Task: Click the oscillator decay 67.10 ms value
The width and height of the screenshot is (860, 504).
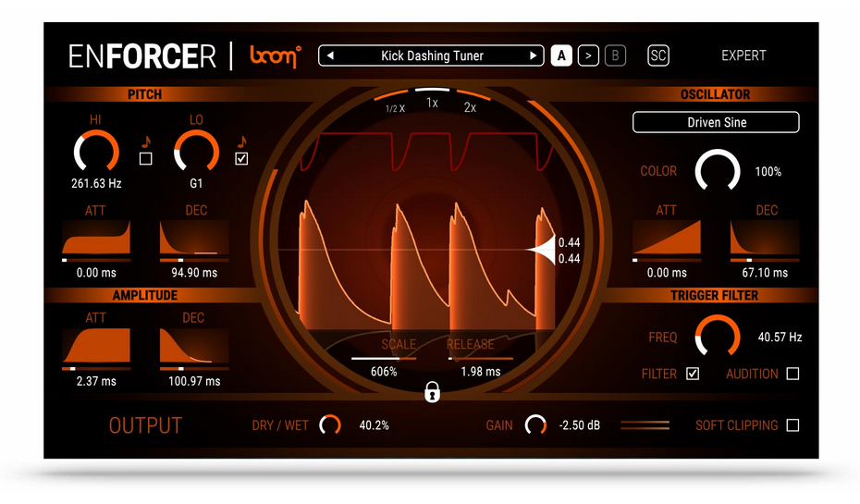Action: [x=765, y=273]
